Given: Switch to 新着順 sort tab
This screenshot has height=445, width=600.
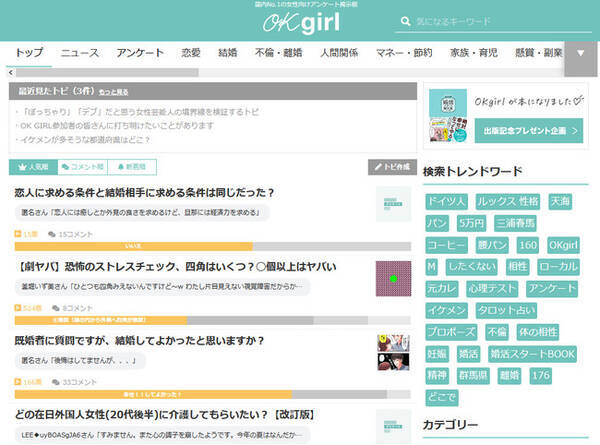Looking at the screenshot, I should pos(131,166).
